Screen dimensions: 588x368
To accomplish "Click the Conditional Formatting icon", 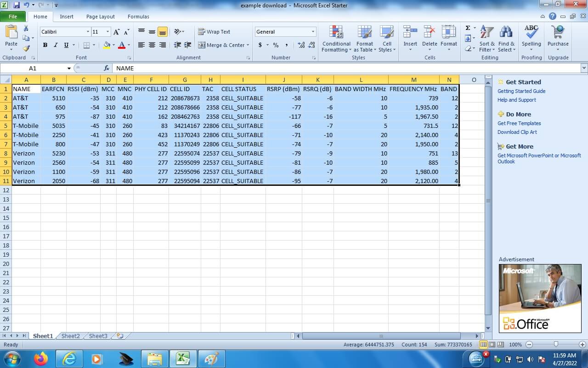I will 336,33.
